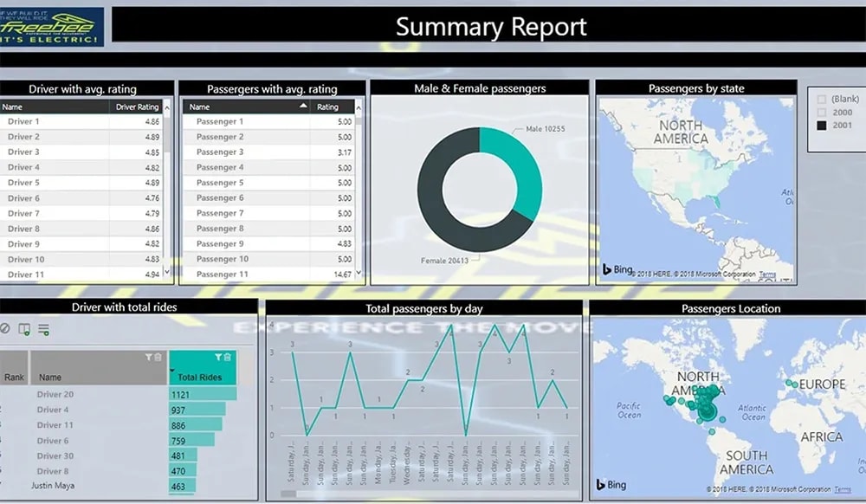Screen dimensions: 866x504
Task: Select the Passenger 3 row
Action: tap(268, 152)
